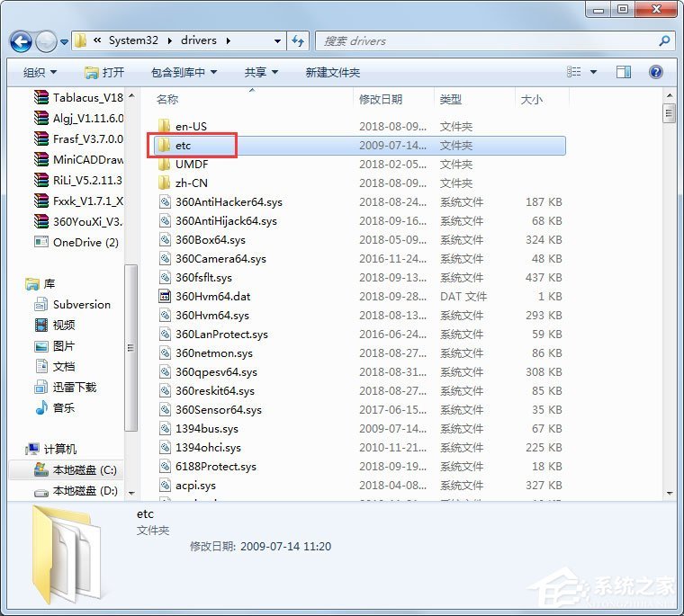Select the 360Hvm64.dat file icon

[x=166, y=296]
